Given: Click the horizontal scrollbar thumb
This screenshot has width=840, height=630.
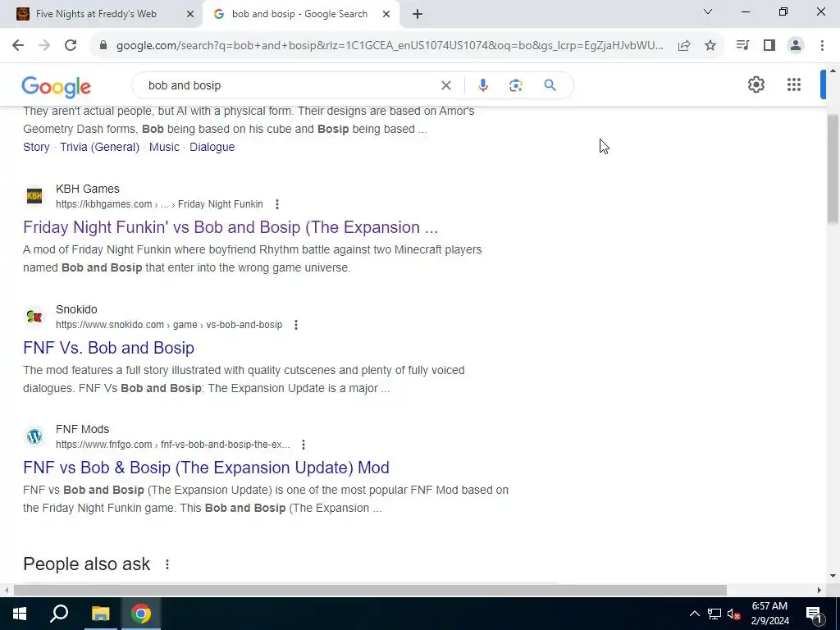Looking at the screenshot, I should pyautogui.click(x=370, y=591).
